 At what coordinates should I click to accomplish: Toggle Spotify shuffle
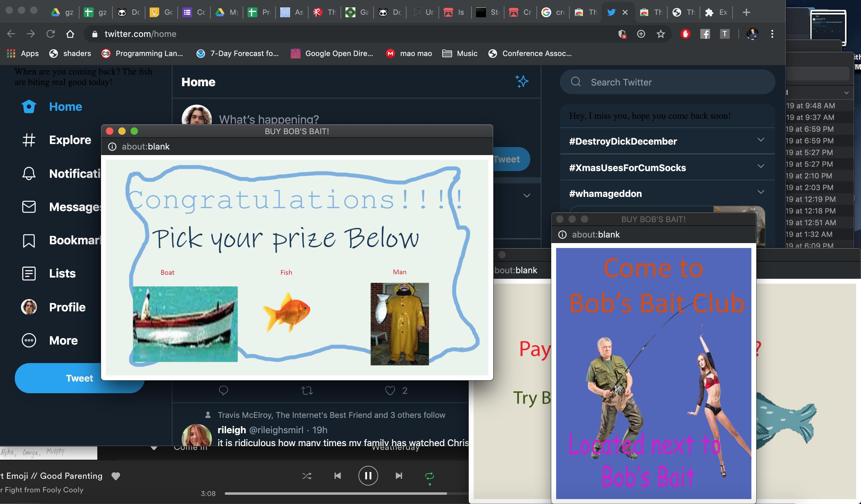point(307,476)
